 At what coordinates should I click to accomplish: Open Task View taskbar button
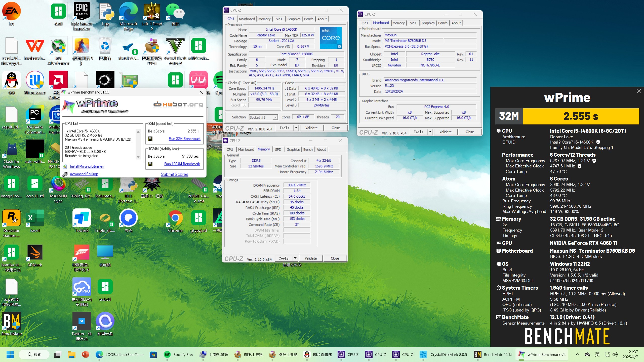point(57,354)
